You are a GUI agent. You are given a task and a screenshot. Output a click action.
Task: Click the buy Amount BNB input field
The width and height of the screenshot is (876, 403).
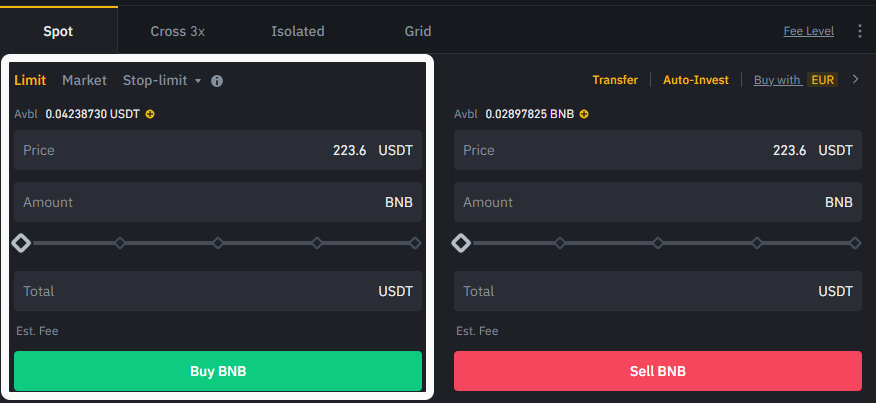[x=218, y=202]
